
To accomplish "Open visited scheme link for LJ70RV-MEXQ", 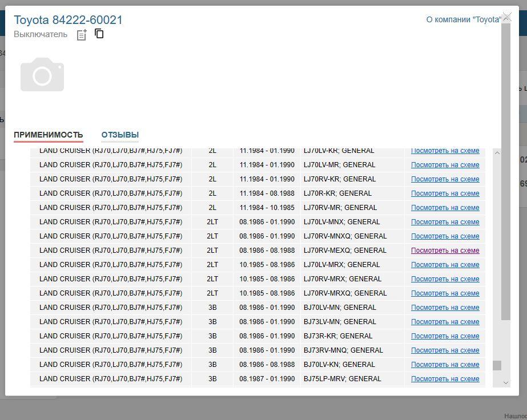I will pos(445,251).
